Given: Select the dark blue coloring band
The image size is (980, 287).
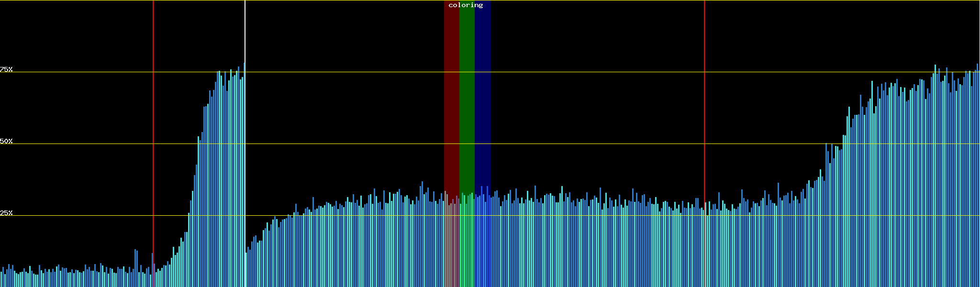Looking at the screenshot, I should (482, 96).
